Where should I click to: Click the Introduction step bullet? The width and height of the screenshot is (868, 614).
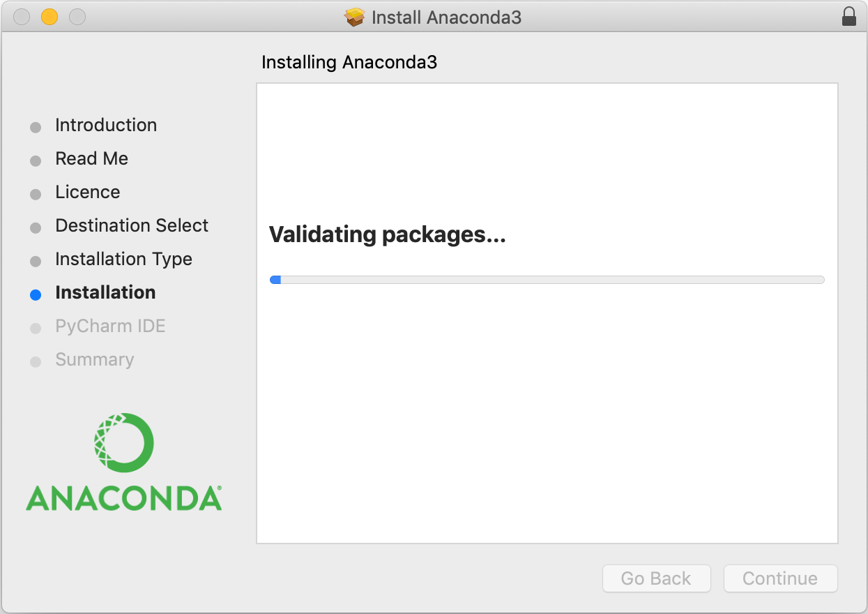click(36, 127)
